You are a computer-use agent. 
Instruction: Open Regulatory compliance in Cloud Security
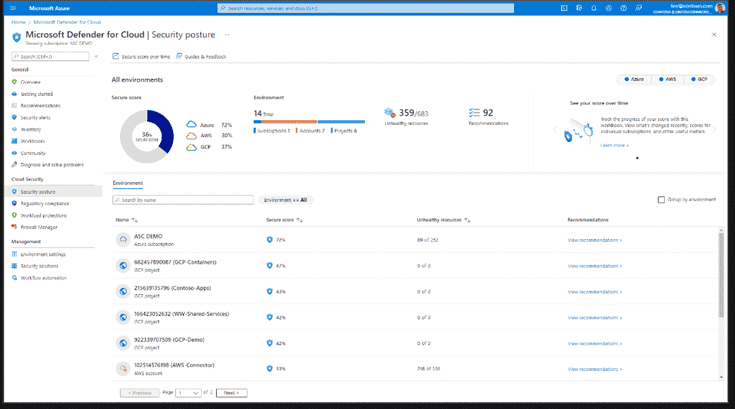tap(45, 204)
